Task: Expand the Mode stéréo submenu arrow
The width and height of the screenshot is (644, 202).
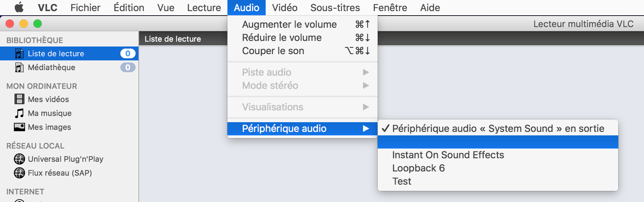Action: (x=365, y=85)
